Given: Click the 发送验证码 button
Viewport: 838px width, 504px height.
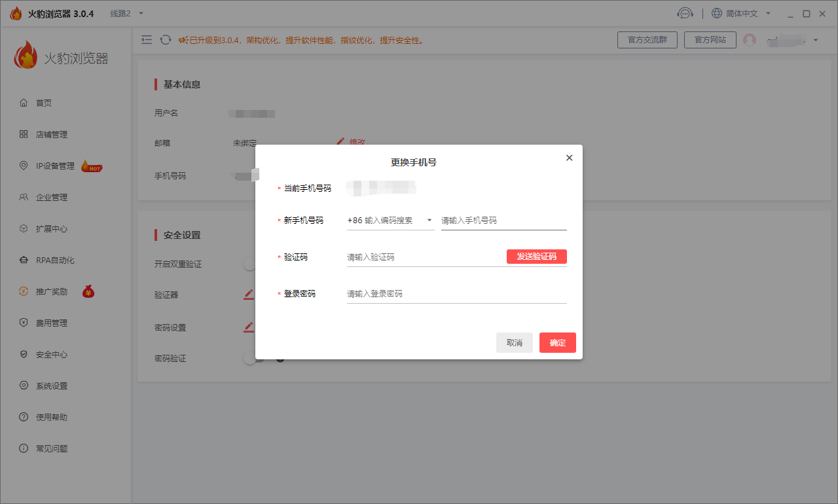Looking at the screenshot, I should pos(537,257).
